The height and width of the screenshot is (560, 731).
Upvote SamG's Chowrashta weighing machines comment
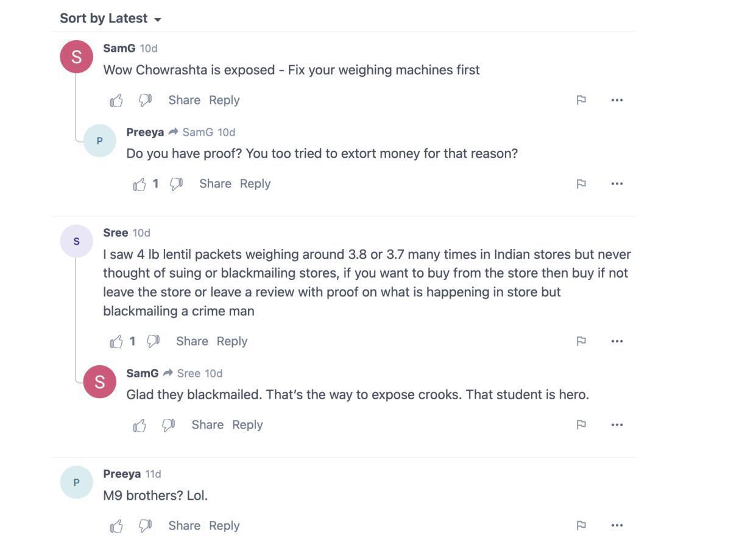point(116,100)
